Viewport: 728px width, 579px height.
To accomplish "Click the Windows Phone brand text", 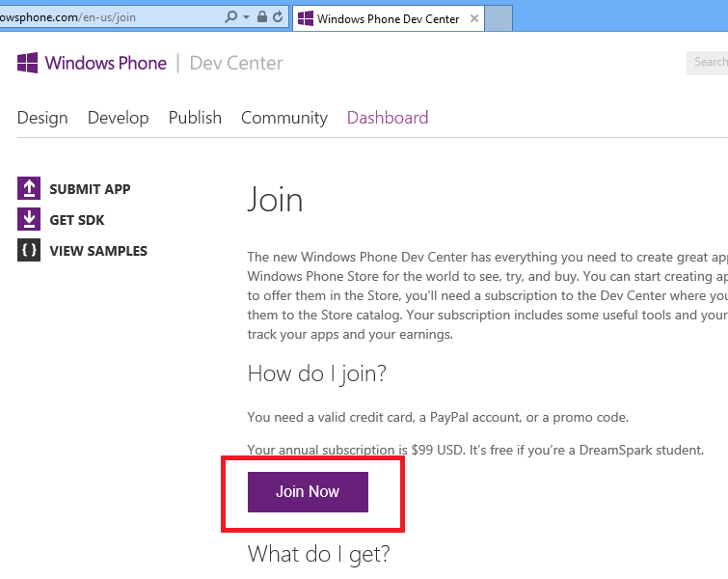I will point(106,63).
